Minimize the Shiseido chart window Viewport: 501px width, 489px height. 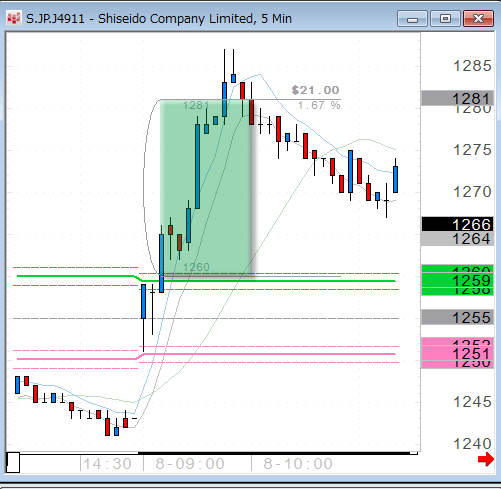(x=412, y=19)
